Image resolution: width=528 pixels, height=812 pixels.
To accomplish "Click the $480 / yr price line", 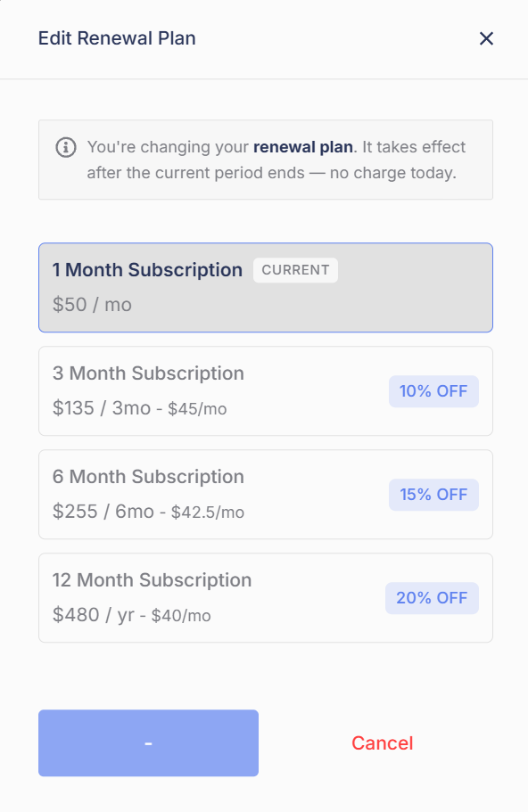I will tap(132, 615).
